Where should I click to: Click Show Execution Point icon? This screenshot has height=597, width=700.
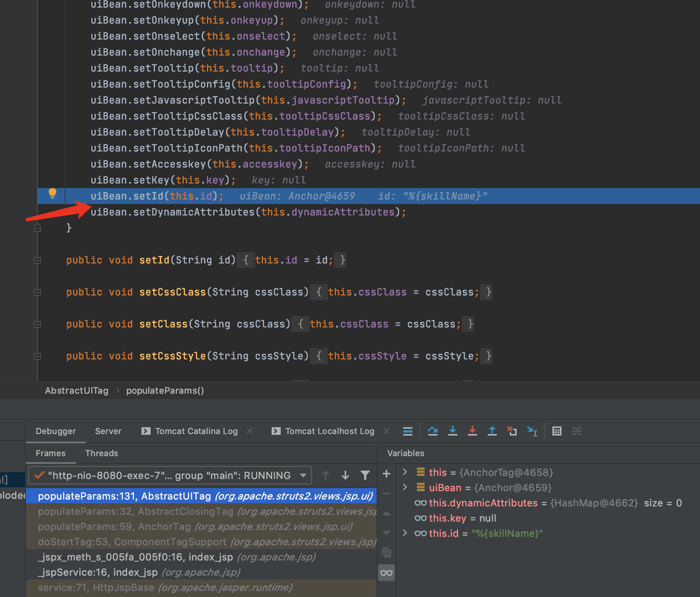click(x=407, y=431)
